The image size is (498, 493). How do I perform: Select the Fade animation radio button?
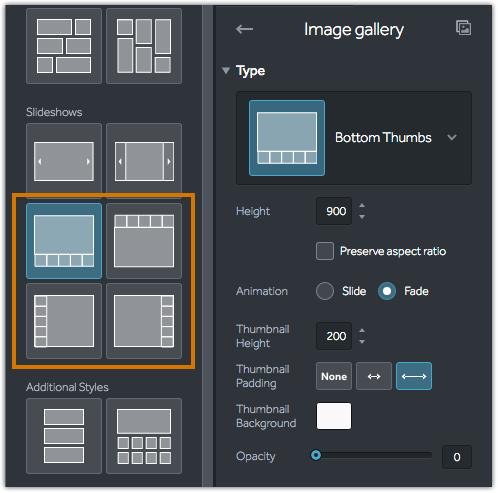click(387, 291)
